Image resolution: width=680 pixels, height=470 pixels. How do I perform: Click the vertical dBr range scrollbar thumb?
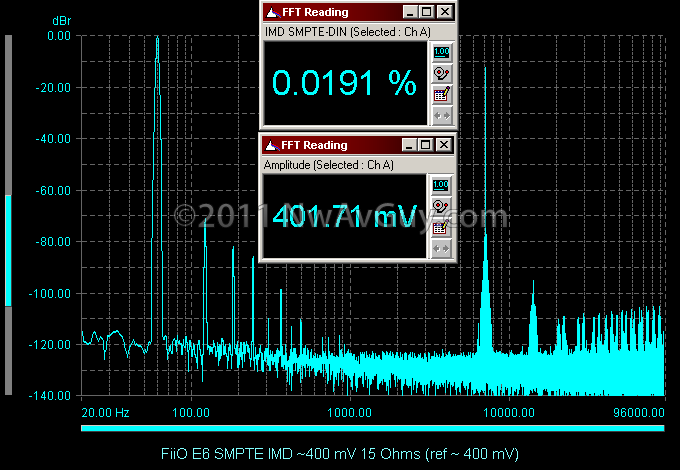[8, 251]
